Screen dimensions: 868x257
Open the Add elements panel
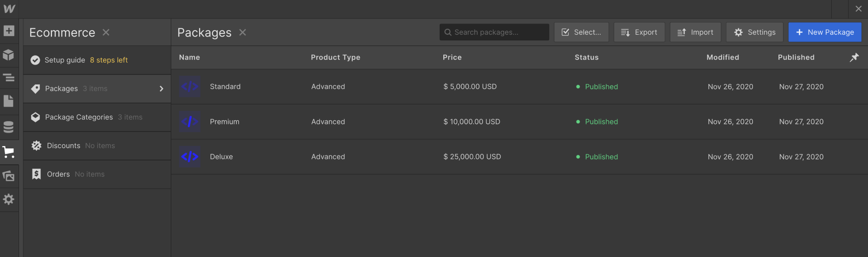9,31
